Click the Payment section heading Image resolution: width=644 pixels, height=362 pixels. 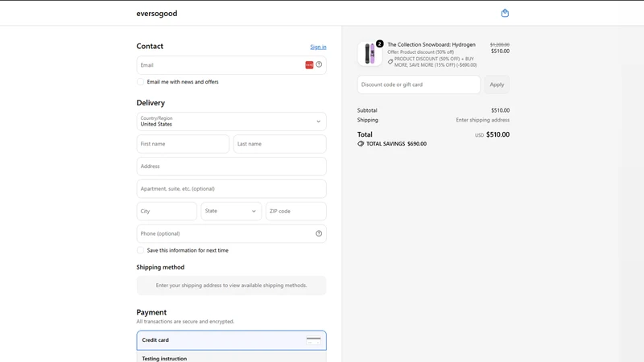tap(151, 312)
